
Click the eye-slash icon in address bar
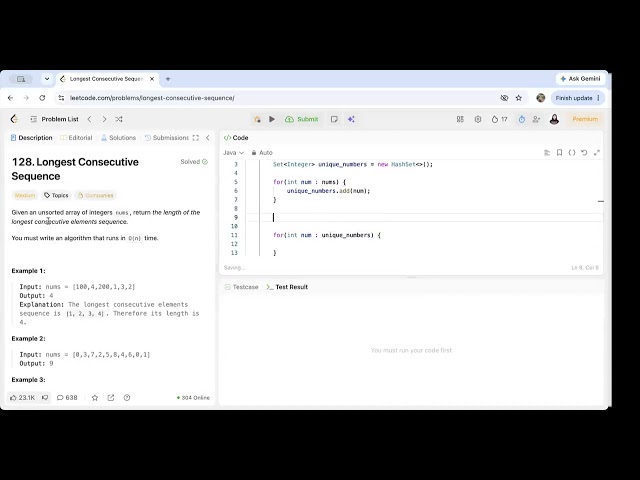coord(504,98)
